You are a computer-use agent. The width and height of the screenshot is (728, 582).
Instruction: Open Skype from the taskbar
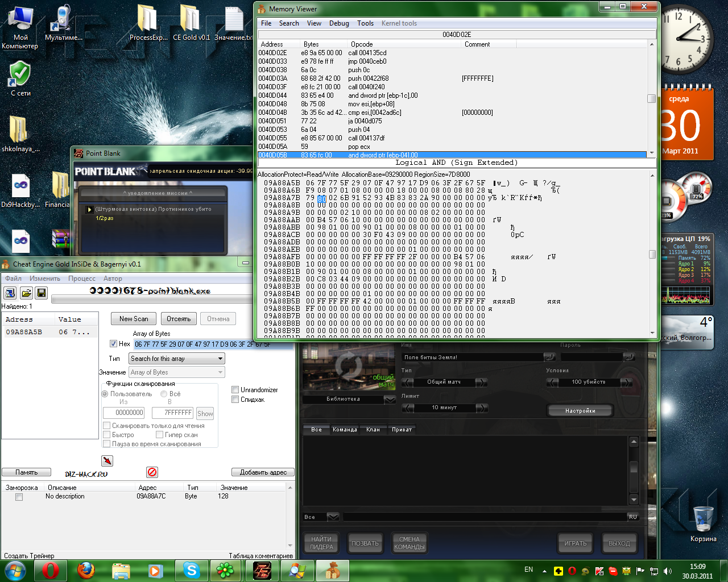point(192,570)
